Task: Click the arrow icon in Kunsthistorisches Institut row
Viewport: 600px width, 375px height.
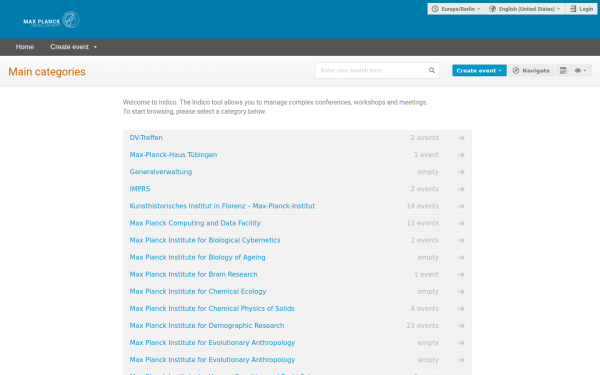Action: [x=461, y=206]
